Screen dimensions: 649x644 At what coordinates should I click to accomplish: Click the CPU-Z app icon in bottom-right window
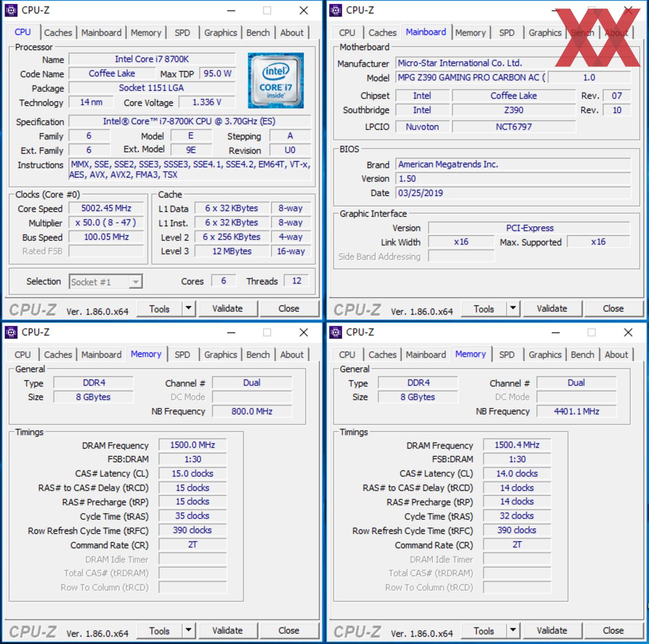point(335,332)
